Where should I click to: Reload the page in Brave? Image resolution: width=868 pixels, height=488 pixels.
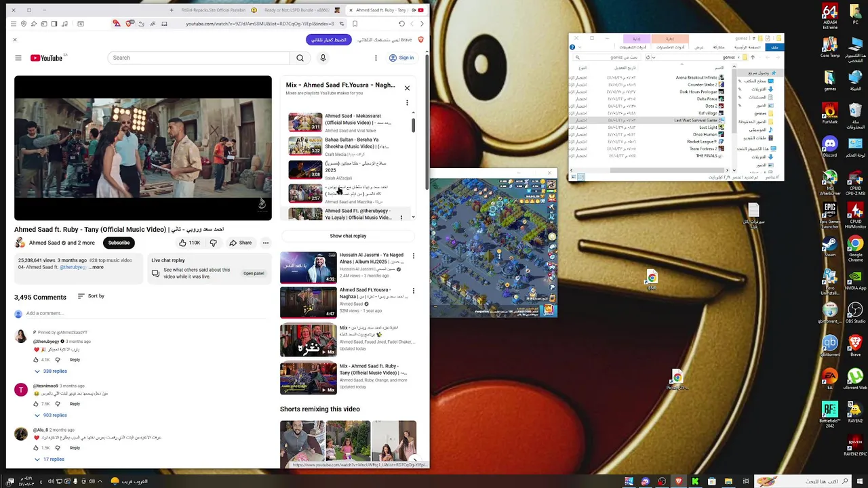pyautogui.click(x=401, y=24)
